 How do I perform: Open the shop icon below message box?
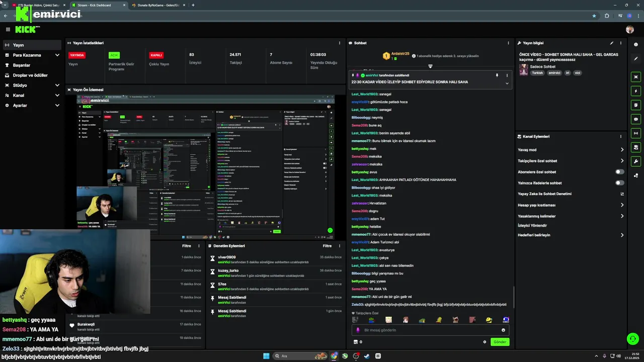(356, 342)
